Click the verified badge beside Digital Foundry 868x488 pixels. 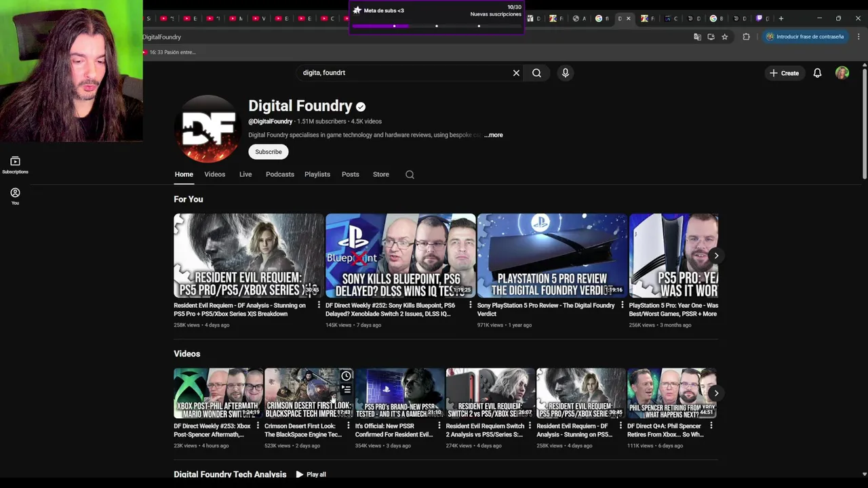(361, 106)
